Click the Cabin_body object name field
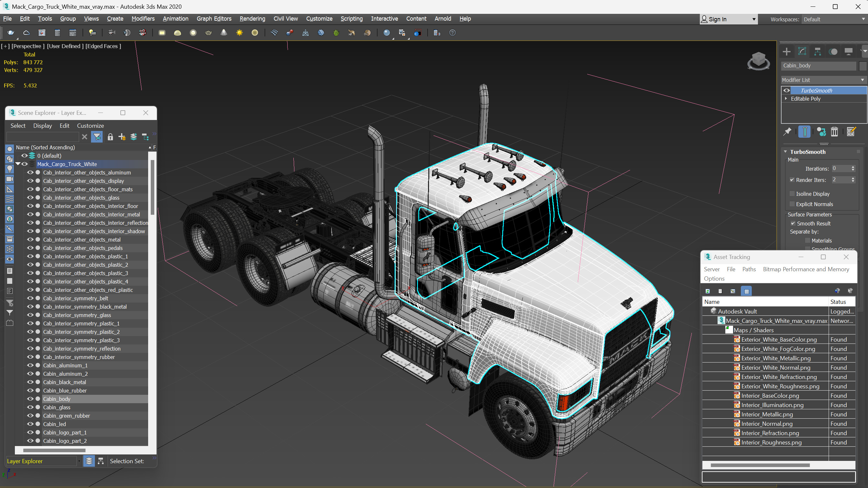This screenshot has height=488, width=868. click(x=819, y=66)
